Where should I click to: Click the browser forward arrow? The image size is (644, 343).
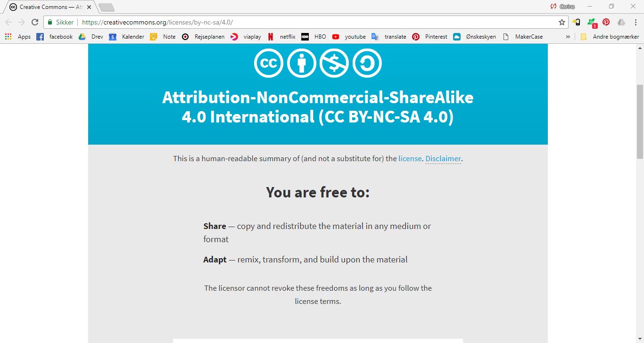pyautogui.click(x=22, y=22)
